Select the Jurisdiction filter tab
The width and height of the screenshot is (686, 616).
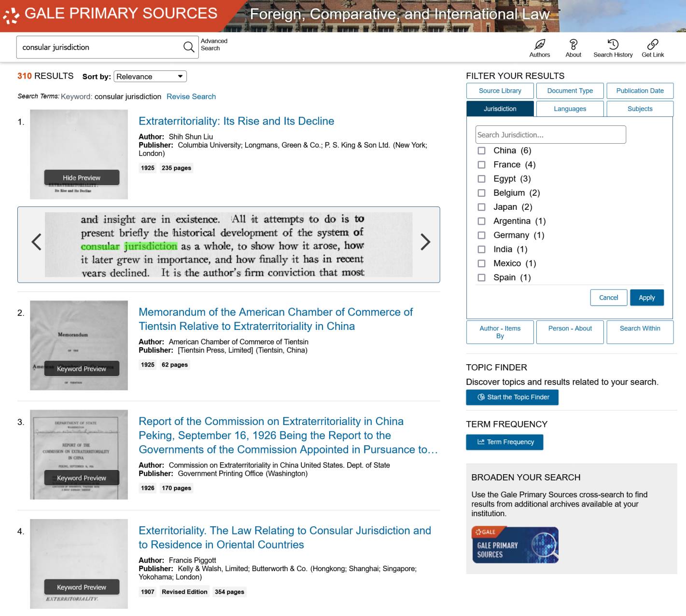coord(500,109)
